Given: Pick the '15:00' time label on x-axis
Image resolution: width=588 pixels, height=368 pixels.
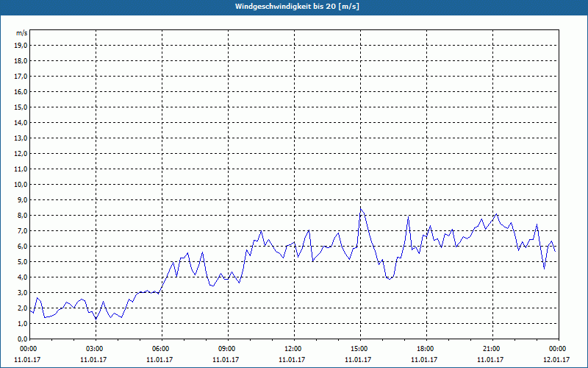Looking at the screenshot, I should click(x=360, y=349).
